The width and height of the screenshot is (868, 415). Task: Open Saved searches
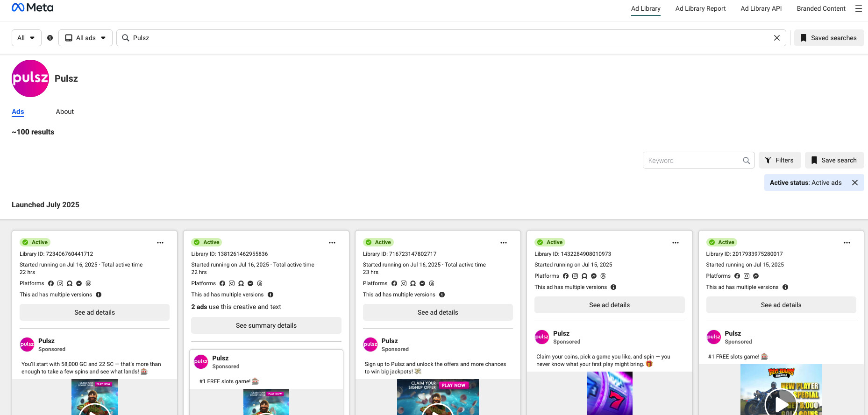coord(829,38)
